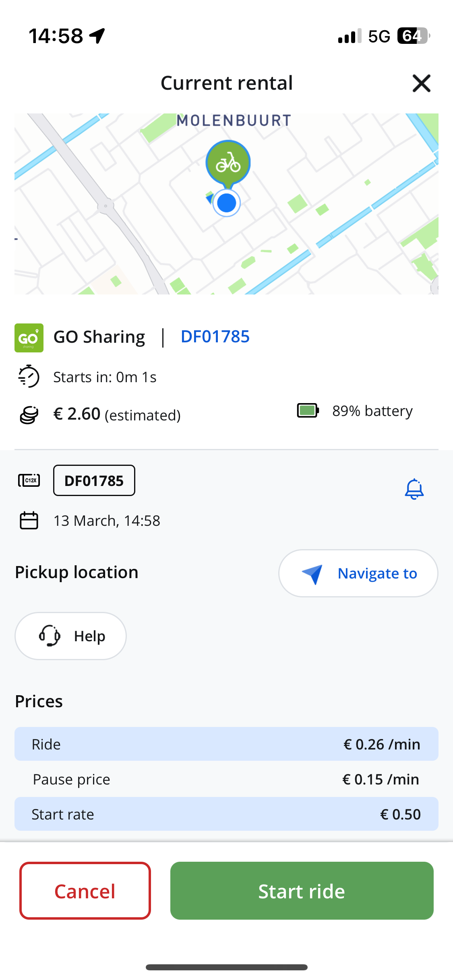Tap the green bike marker on map

click(x=228, y=163)
